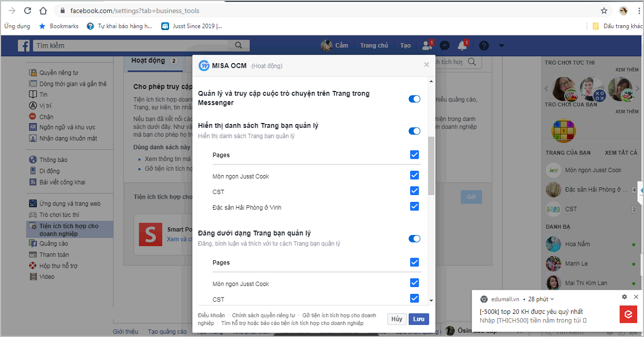Open Món ngon Jusst Cook page in sidebar
This screenshot has height=337, width=644.
(x=584, y=170)
